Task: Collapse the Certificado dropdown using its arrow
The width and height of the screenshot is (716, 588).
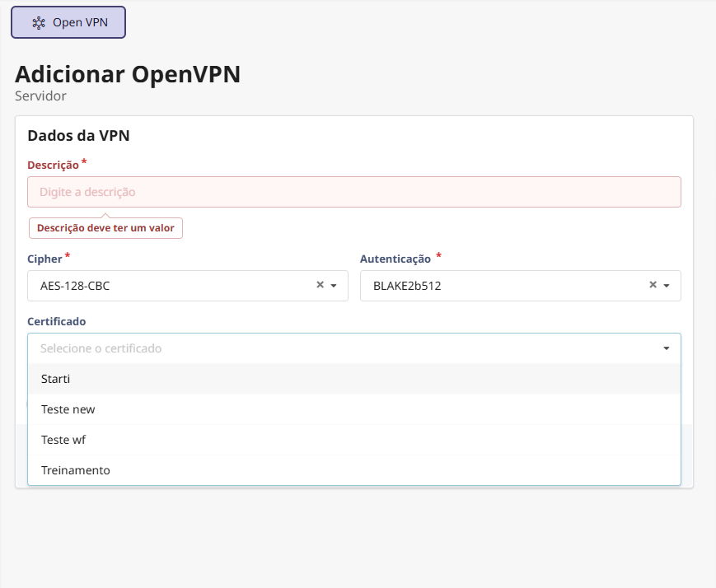Action: tap(666, 349)
